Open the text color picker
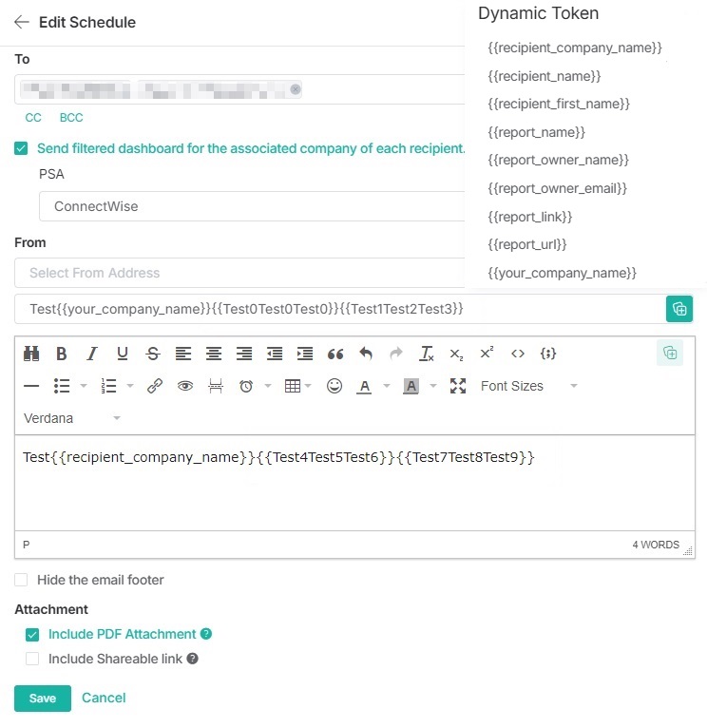The width and height of the screenshot is (707, 728). [364, 386]
